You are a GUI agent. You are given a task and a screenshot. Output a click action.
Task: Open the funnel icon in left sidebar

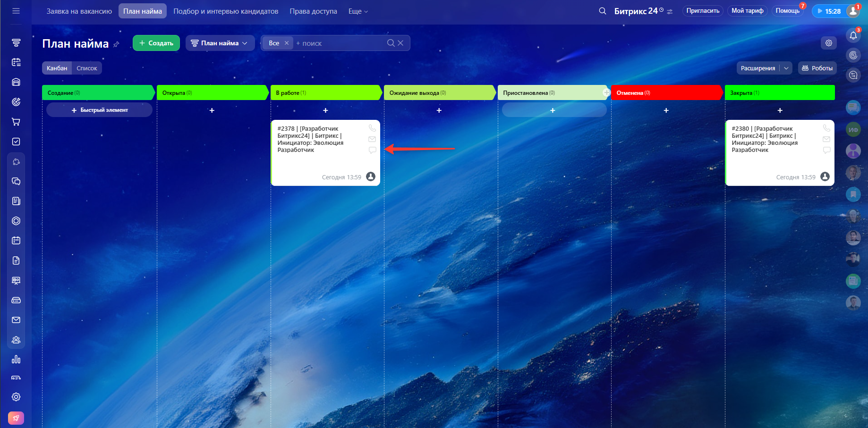point(16,43)
